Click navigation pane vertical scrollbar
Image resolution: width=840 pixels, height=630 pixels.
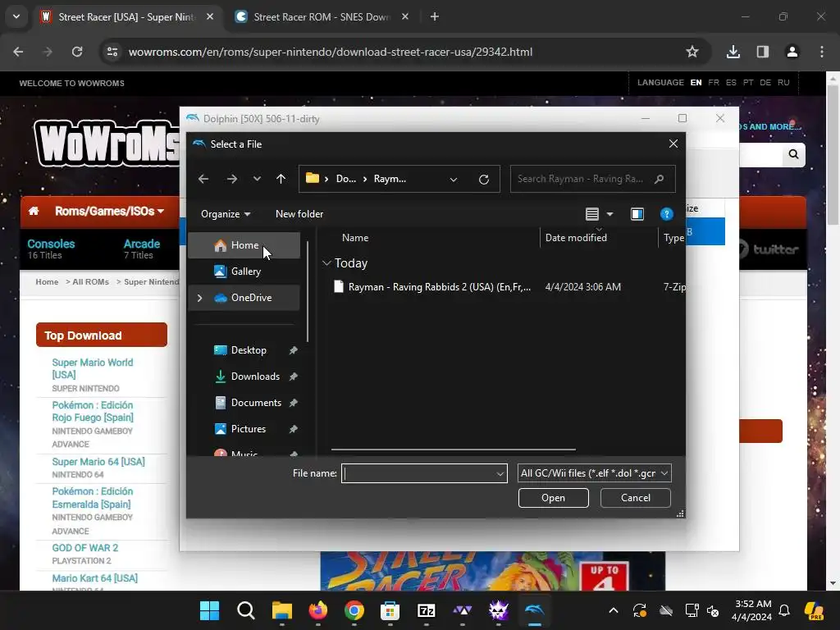(308, 291)
